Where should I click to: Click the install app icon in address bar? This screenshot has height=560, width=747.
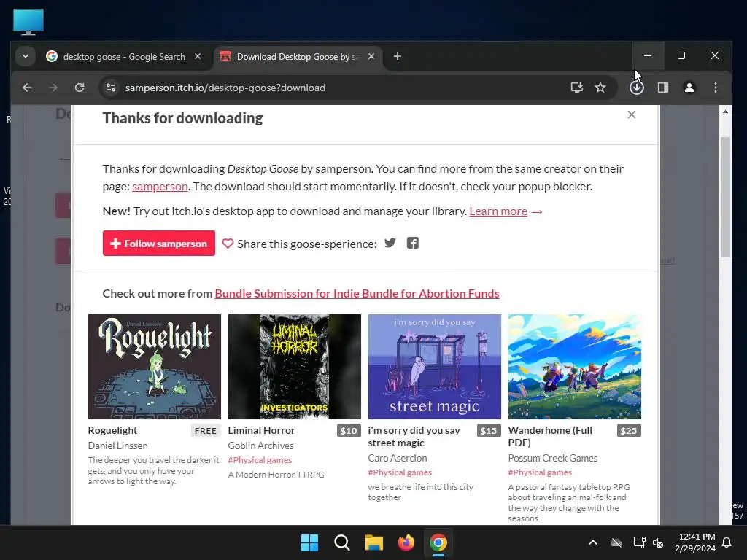[577, 87]
